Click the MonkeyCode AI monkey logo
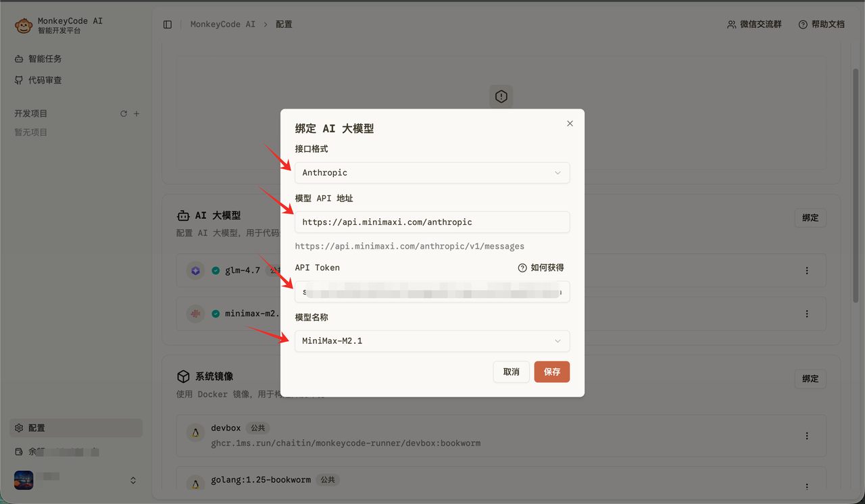The height and width of the screenshot is (504, 865). tap(24, 26)
